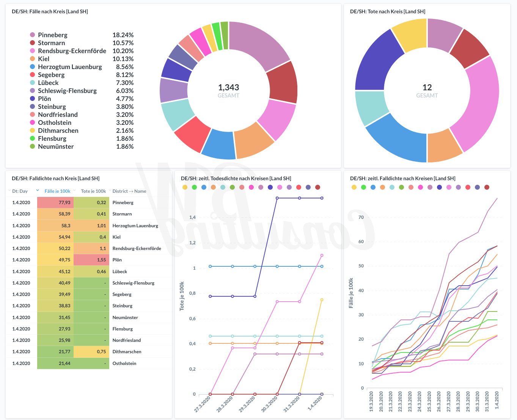The image size is (517, 420).
Task: Open the 'DE/SH: Tote nach Kreis' card title
Action: 387,11
